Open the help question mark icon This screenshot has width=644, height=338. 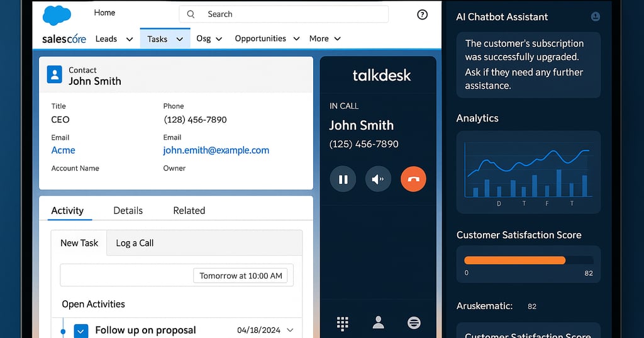[422, 15]
